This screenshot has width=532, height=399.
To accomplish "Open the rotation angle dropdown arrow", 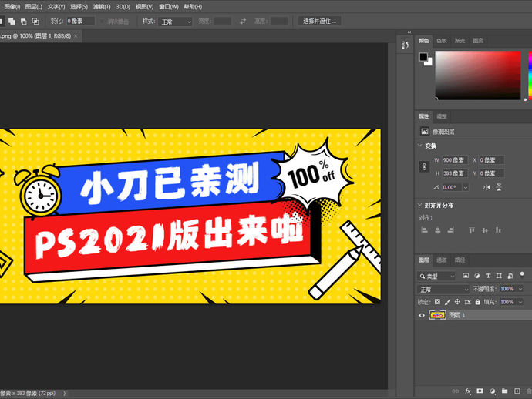I will 466,187.
